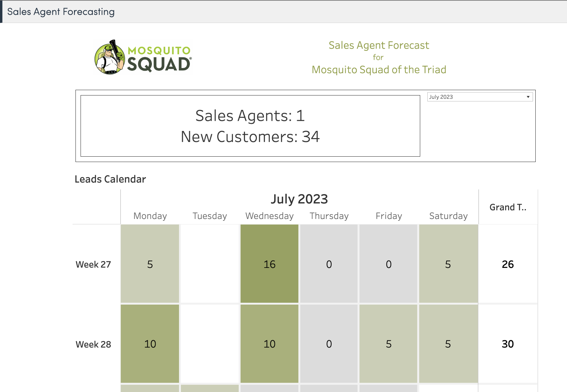Select the Sales Agent Forecasting tab title
Viewport: 567px width, 392px height.
click(61, 12)
